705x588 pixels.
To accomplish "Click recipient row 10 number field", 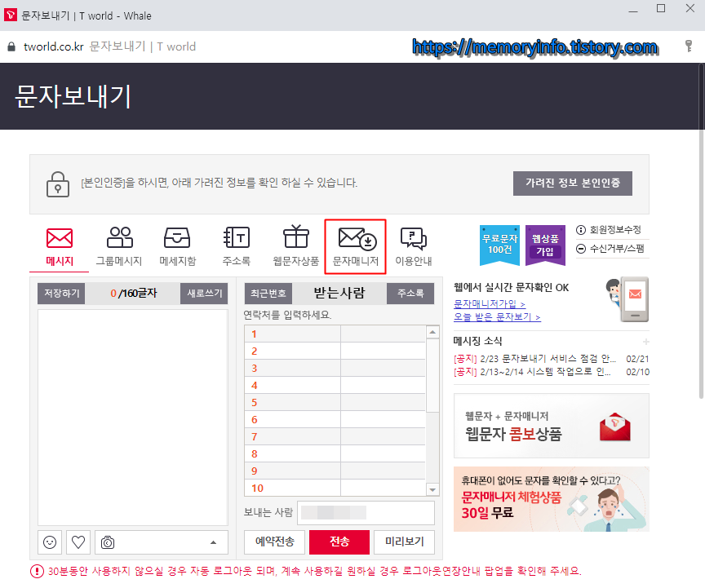I will click(292, 489).
